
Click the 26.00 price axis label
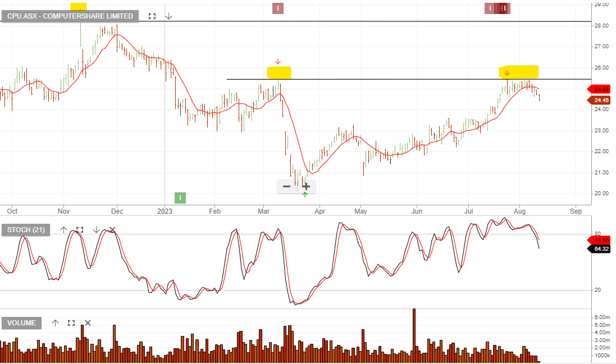coord(601,68)
